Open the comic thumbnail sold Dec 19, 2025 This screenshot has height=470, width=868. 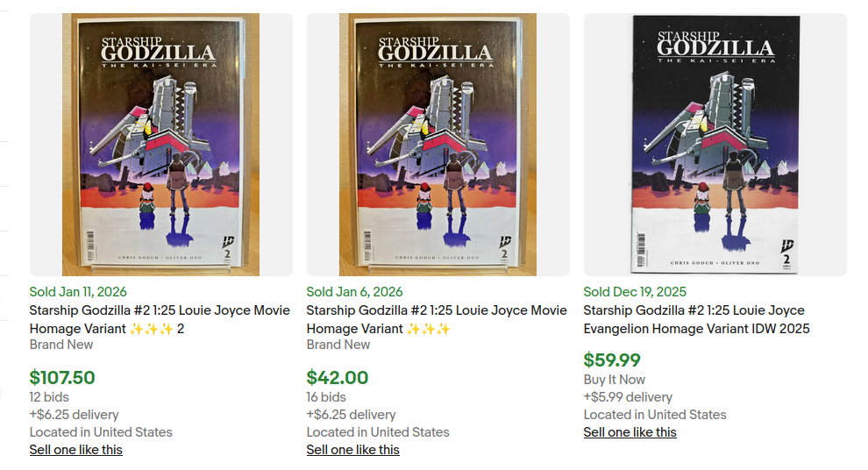click(715, 145)
